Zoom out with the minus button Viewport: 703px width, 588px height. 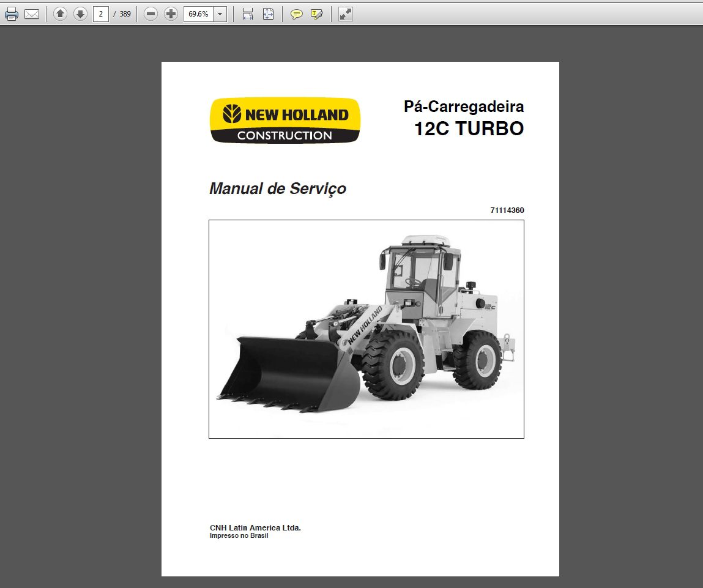(x=151, y=14)
